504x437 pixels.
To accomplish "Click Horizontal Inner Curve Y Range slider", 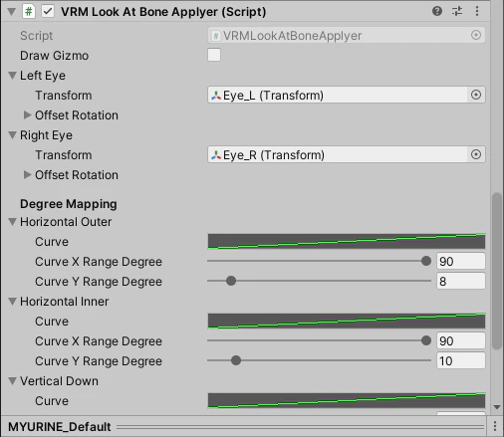I will pyautogui.click(x=320, y=360).
